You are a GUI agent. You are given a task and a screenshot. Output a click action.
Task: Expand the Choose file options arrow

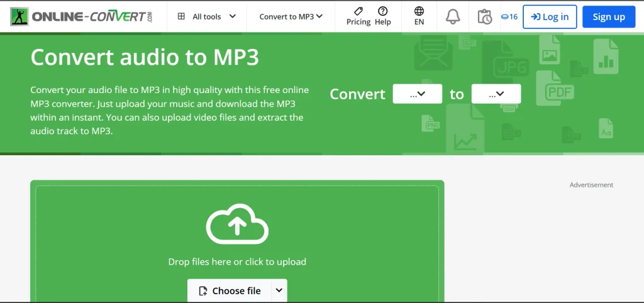click(279, 290)
